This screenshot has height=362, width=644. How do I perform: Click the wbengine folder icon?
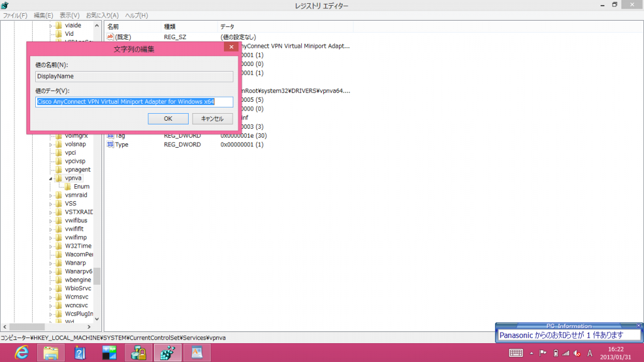(58, 280)
